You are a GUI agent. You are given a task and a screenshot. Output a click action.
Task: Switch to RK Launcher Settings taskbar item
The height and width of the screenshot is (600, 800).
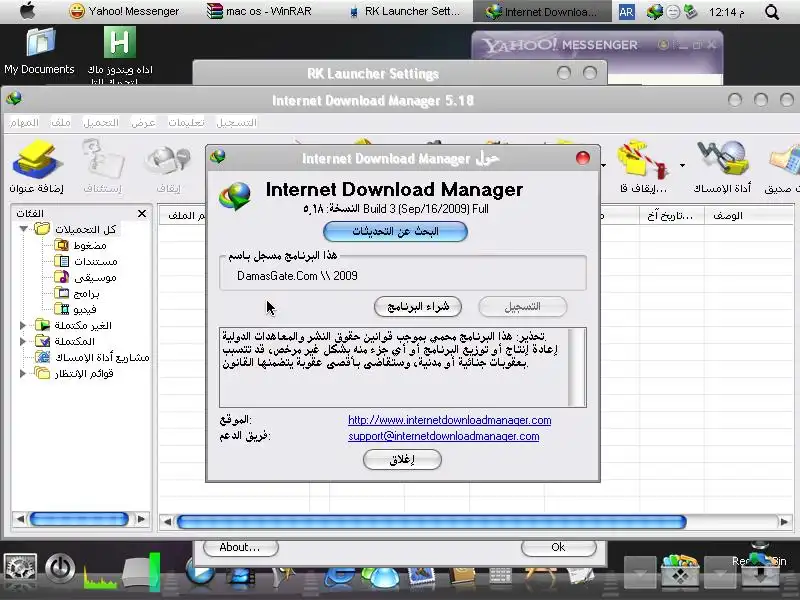pyautogui.click(x=405, y=11)
